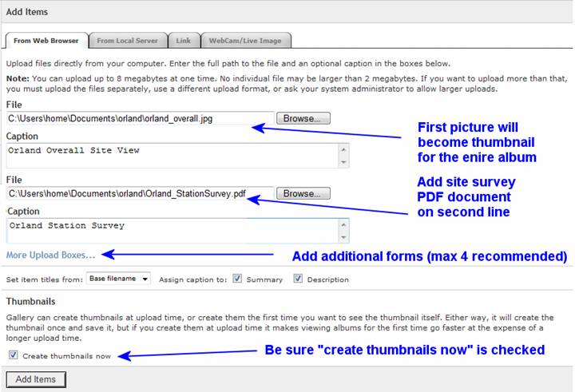Click the Add Items button
This screenshot has width=575, height=392.
click(x=36, y=379)
